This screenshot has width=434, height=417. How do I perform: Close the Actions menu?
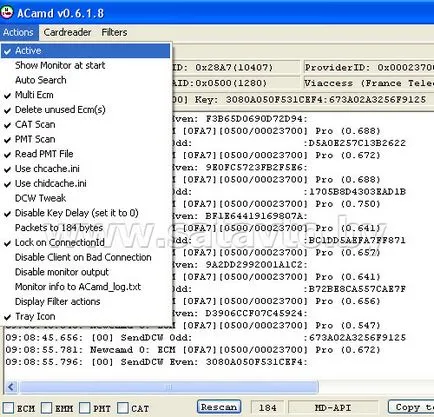[x=19, y=32]
